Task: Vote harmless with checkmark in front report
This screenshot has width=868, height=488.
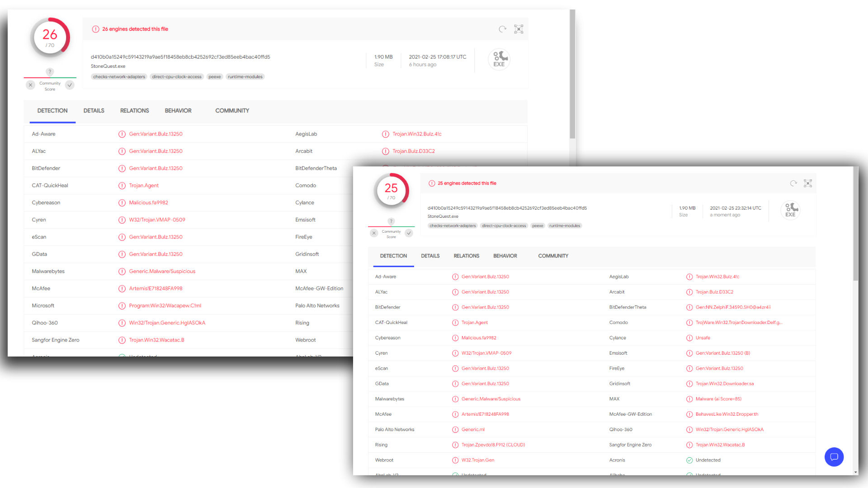Action: coord(409,233)
